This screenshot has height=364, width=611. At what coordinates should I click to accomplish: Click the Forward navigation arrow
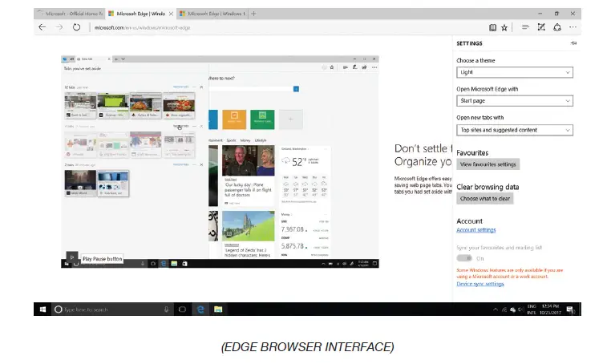pos(59,27)
